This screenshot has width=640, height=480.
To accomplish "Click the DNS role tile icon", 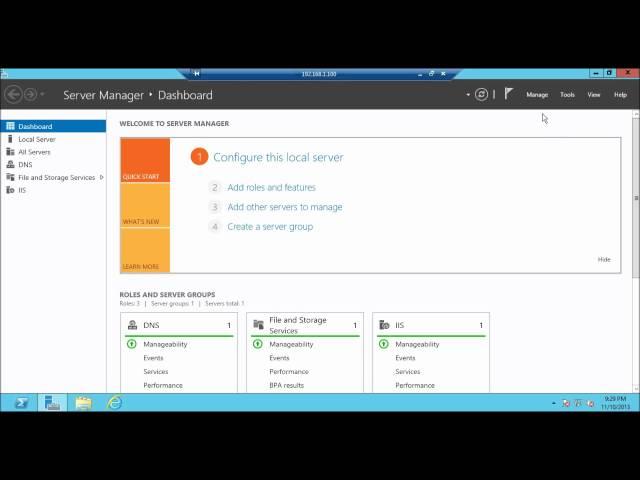I will [x=133, y=325].
